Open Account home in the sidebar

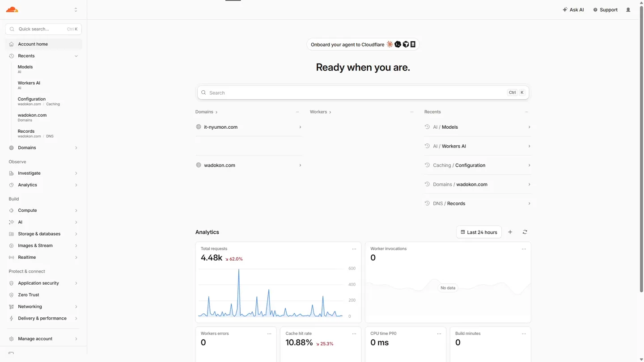pos(43,44)
